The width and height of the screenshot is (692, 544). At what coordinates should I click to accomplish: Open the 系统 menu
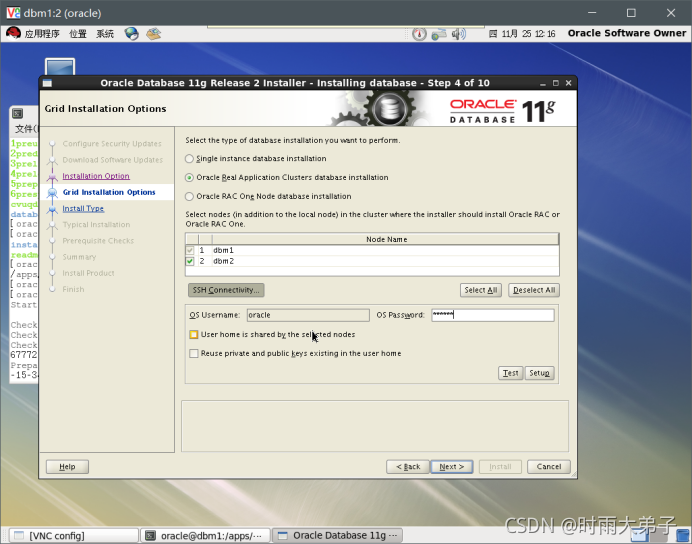[105, 34]
